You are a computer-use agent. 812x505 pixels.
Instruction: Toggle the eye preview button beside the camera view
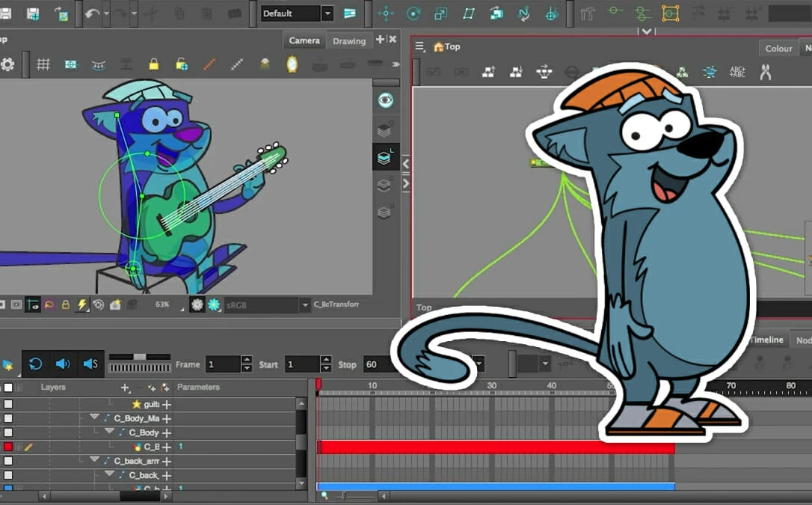click(x=385, y=100)
